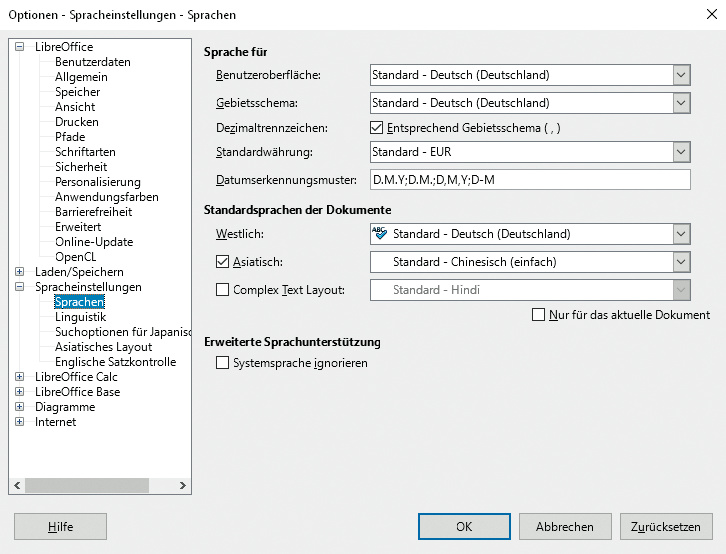Select Anwendungsfarben in the tree

click(x=106, y=197)
